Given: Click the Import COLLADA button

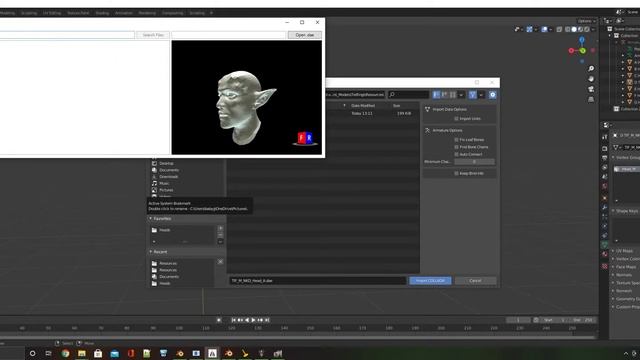Looking at the screenshot, I should pos(430,281).
